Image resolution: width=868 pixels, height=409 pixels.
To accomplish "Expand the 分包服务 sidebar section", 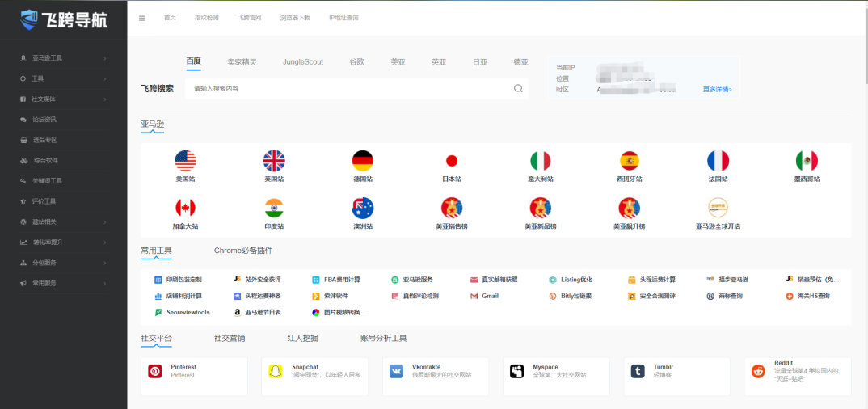I will [64, 263].
